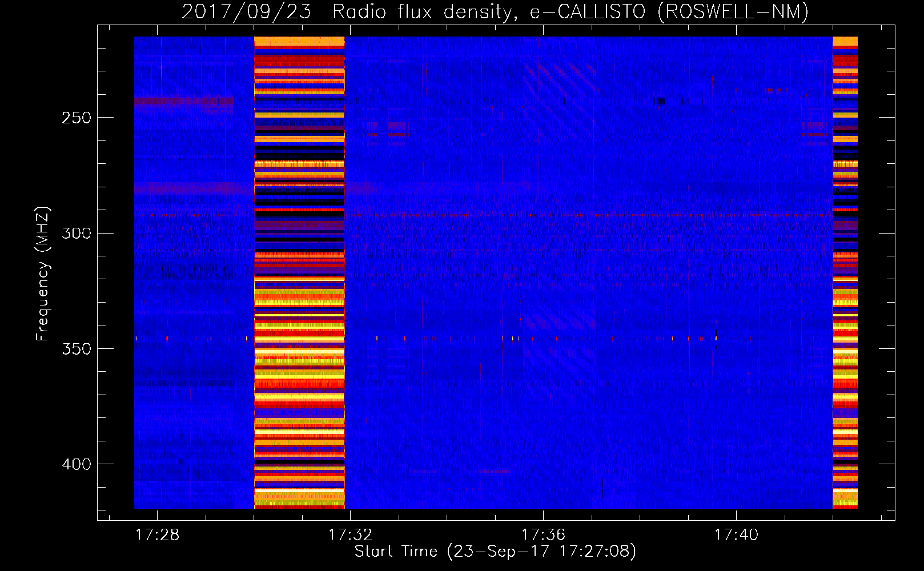The width and height of the screenshot is (924, 571).
Task: Click the wide striped interference burst near 17:31
Action: [299, 272]
